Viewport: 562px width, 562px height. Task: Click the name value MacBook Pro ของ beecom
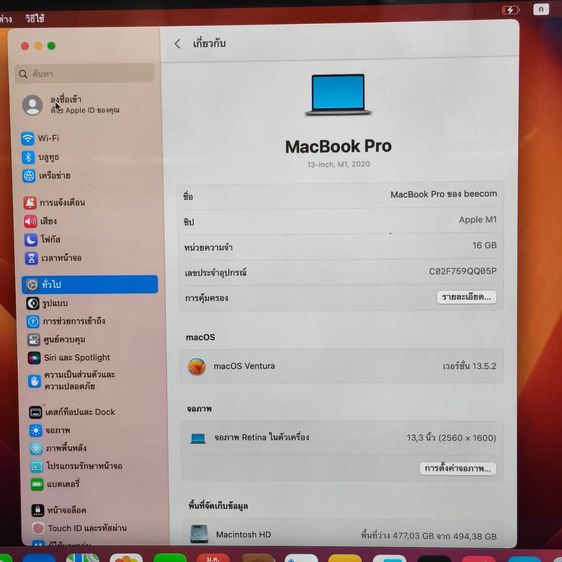tap(443, 194)
